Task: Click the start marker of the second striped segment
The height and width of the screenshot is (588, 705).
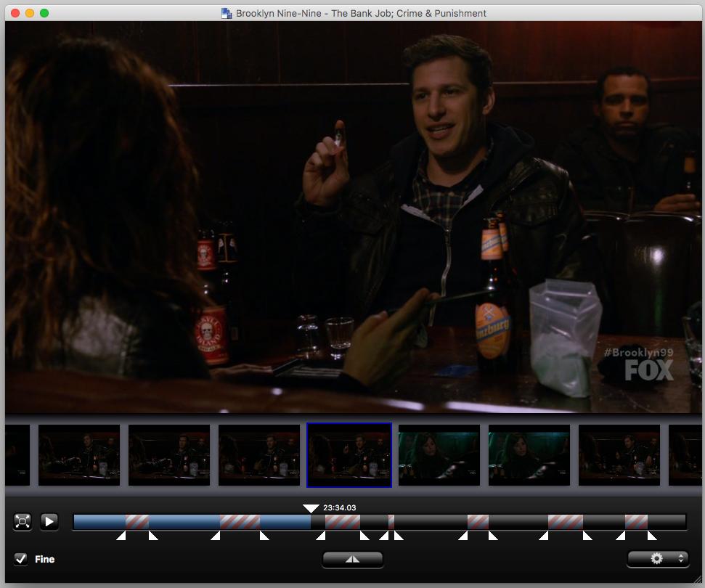Action: pyautogui.click(x=216, y=536)
